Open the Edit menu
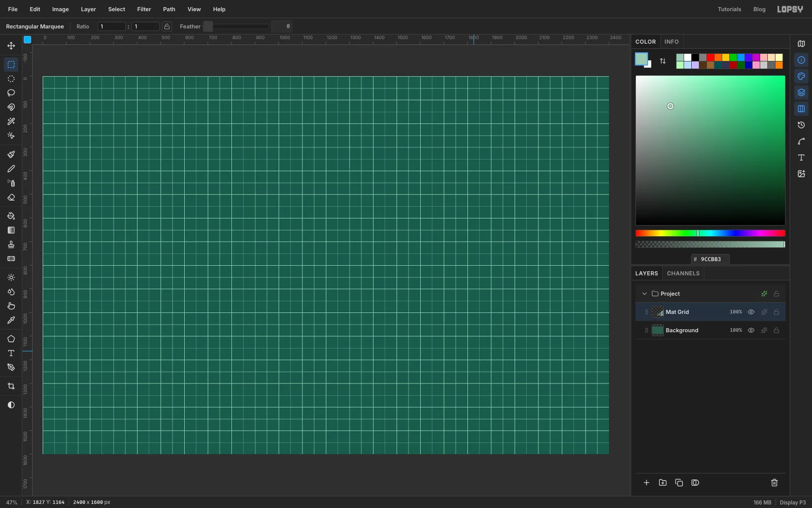 [x=35, y=9]
